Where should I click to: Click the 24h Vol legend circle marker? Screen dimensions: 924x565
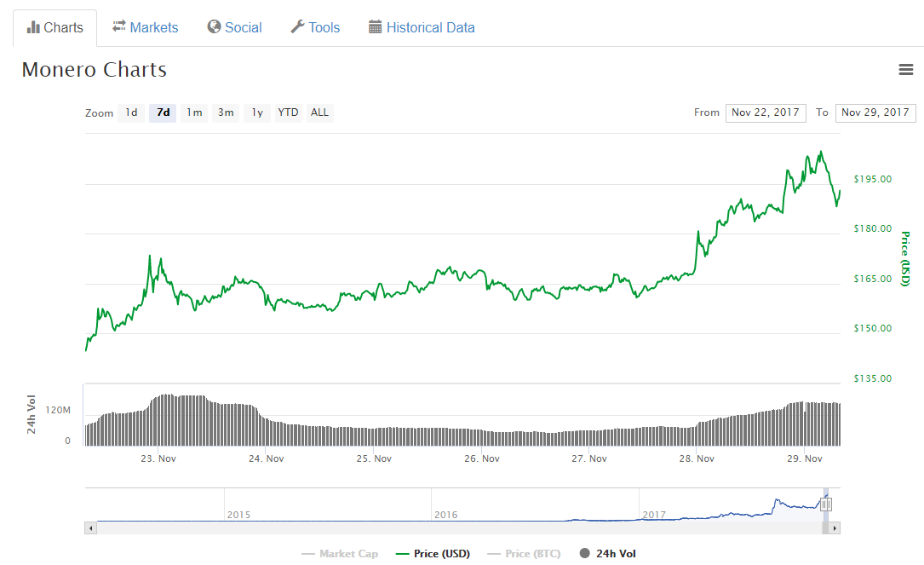pyautogui.click(x=584, y=553)
